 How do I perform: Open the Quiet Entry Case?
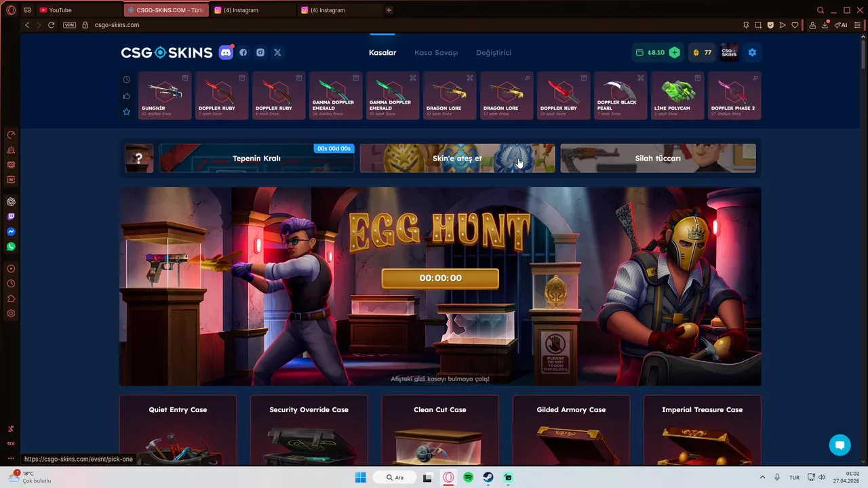click(x=178, y=431)
